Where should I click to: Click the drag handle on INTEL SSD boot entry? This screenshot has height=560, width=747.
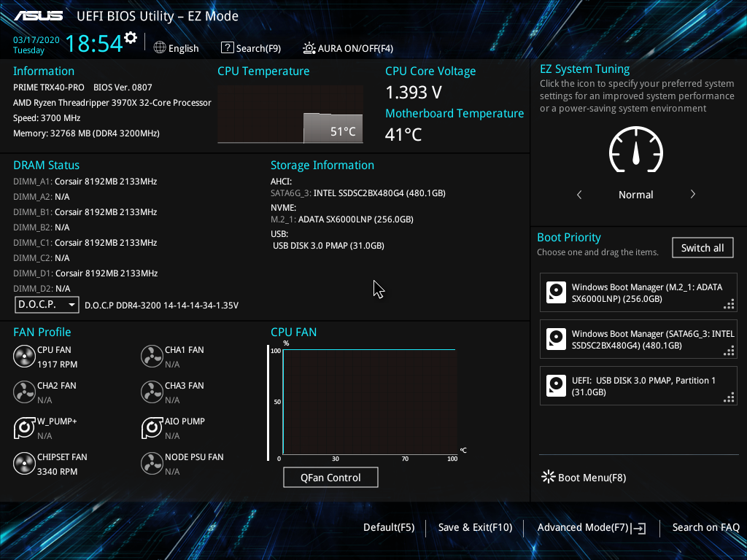[x=729, y=351]
